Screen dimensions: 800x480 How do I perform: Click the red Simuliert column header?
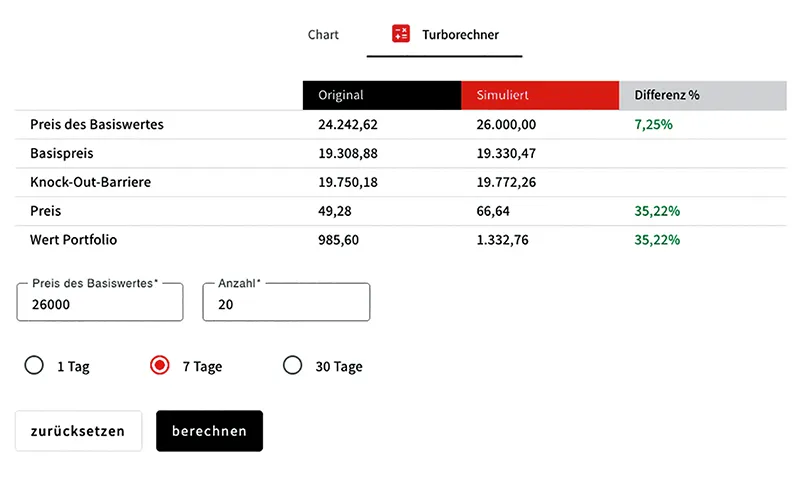pos(540,95)
